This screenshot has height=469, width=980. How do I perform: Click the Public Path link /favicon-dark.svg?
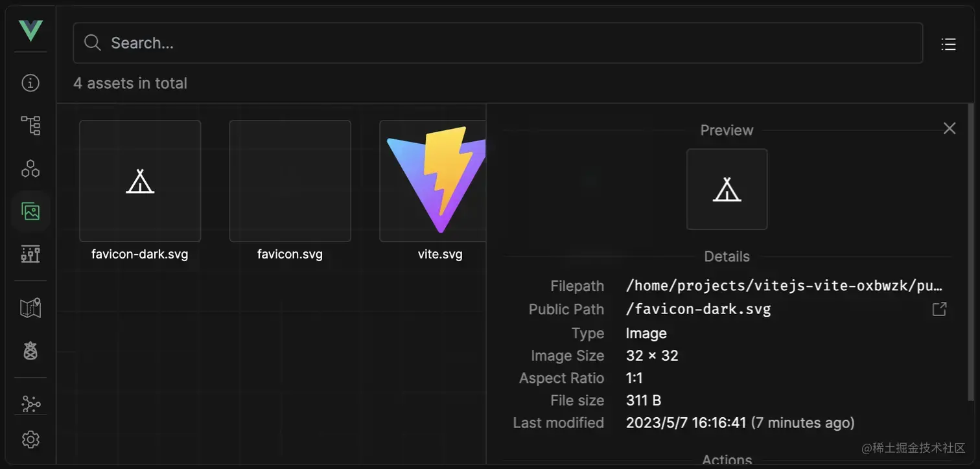point(698,308)
